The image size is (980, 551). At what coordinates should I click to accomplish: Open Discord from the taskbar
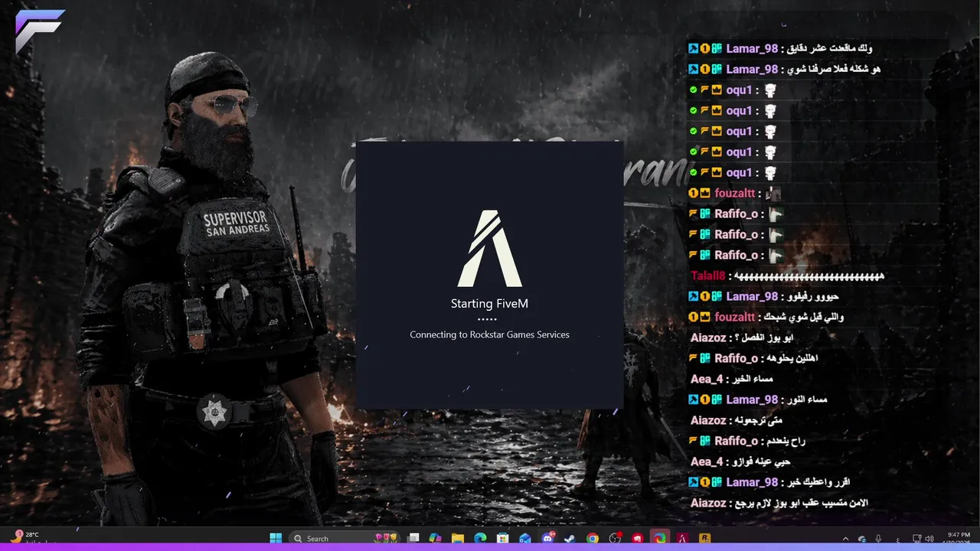point(548,538)
